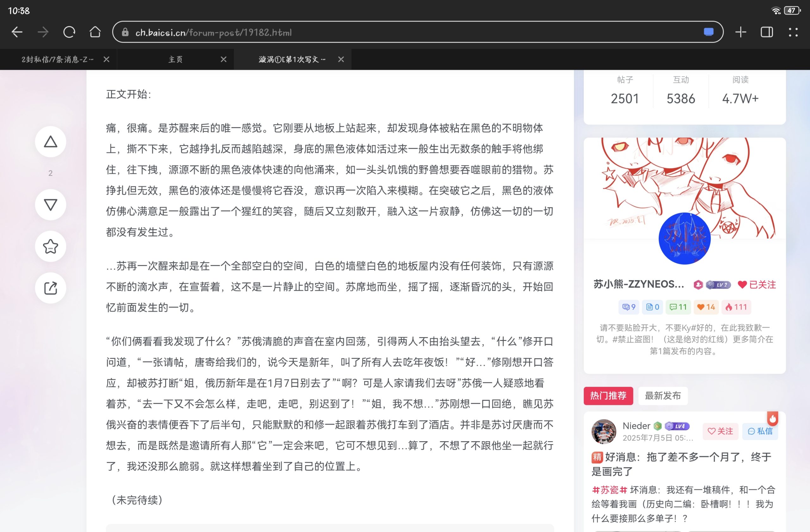
Task: Open the tab overview panel icon
Action: tap(767, 32)
